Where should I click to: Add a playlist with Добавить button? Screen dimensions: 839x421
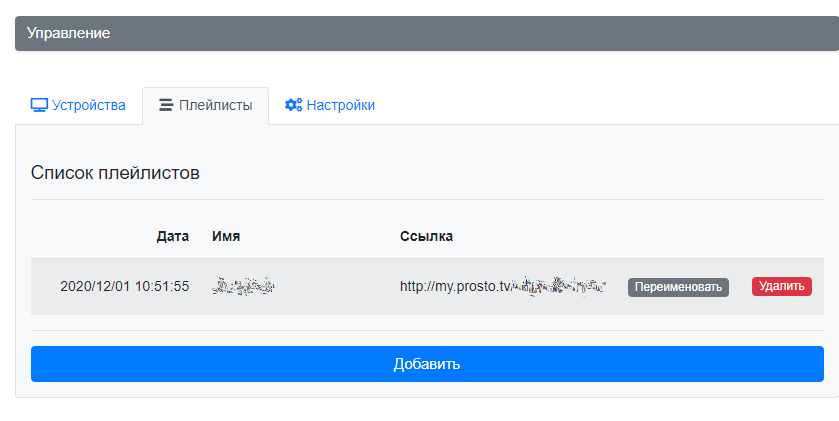tap(427, 364)
